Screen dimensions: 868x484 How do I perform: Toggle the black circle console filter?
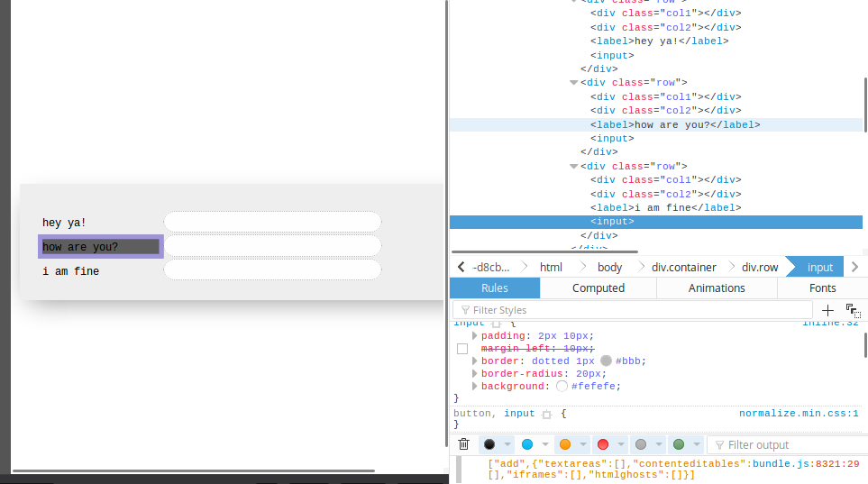(x=489, y=444)
